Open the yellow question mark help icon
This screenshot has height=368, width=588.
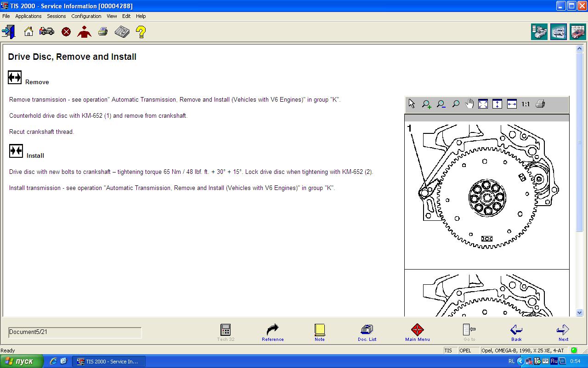[141, 32]
